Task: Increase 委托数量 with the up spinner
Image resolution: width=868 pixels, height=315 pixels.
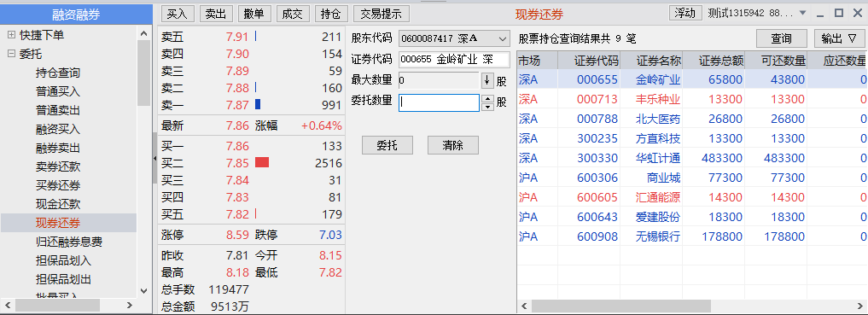Action: tap(487, 98)
